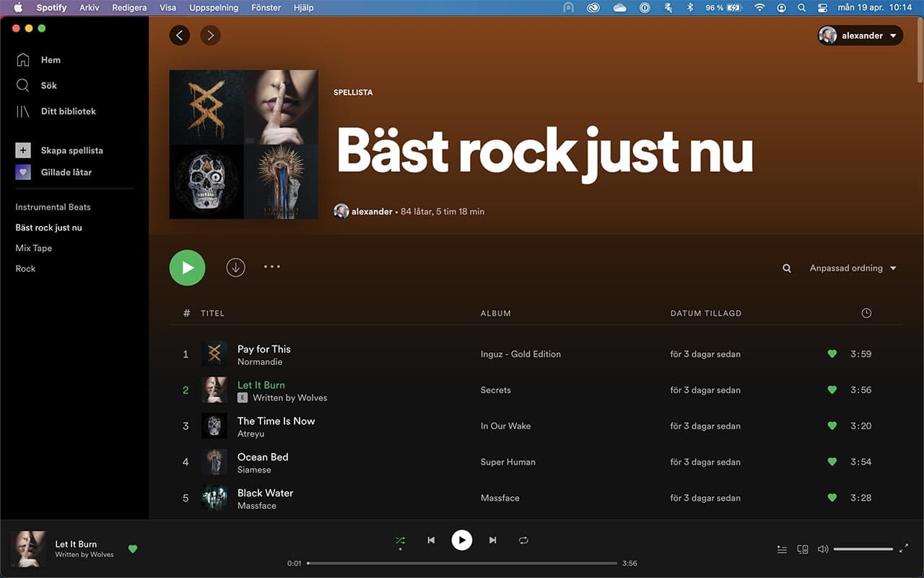Open the Mix Tape playlist

pyautogui.click(x=34, y=248)
